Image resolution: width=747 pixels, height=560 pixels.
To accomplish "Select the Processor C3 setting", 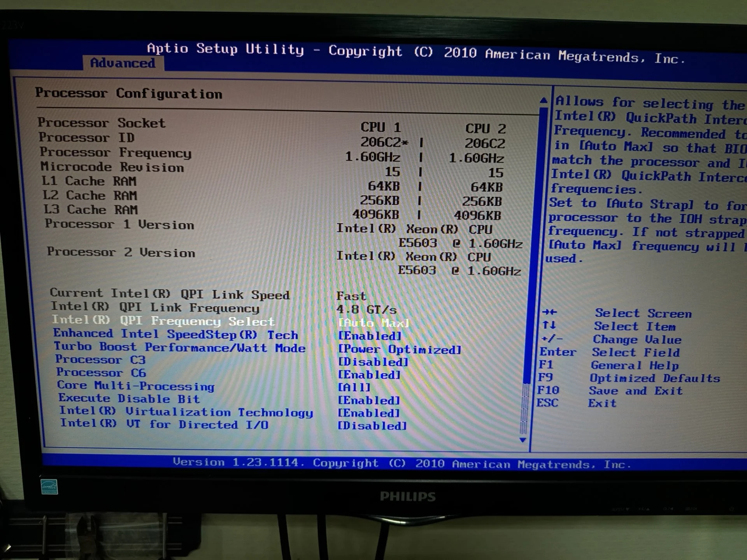I will [x=100, y=359].
